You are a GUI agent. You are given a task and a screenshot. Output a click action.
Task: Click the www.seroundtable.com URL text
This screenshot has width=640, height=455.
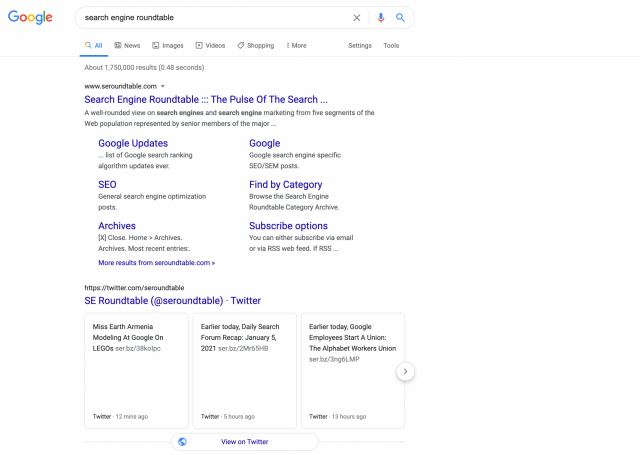click(120, 86)
